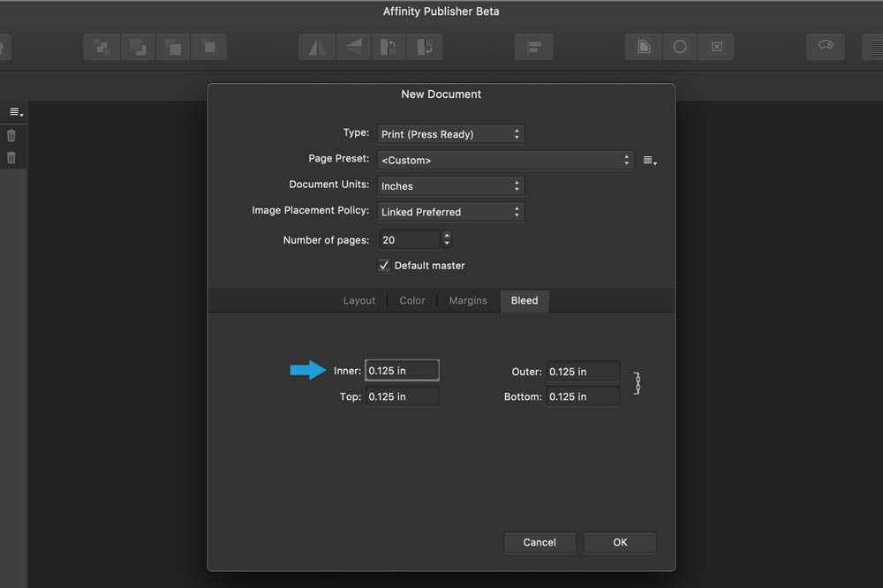Viewport: 883px width, 588px height.
Task: Click the Number of pages field
Action: click(410, 240)
